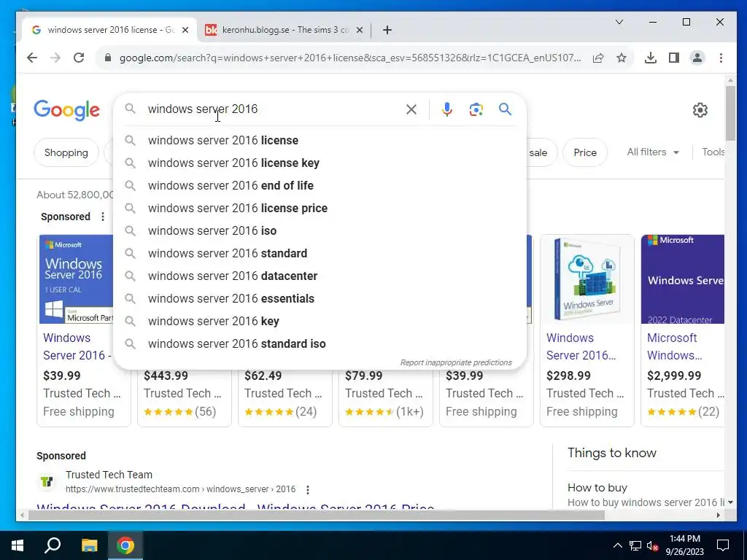Screen dimensions: 747x560
Task: Choose suggestion 'windows server 2016 key'
Action: 320,322
